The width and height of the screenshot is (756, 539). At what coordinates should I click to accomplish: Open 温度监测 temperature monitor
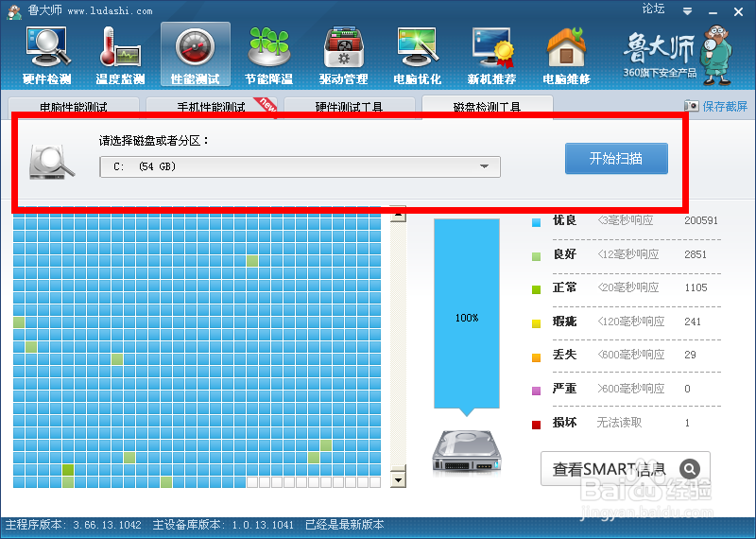coord(121,55)
